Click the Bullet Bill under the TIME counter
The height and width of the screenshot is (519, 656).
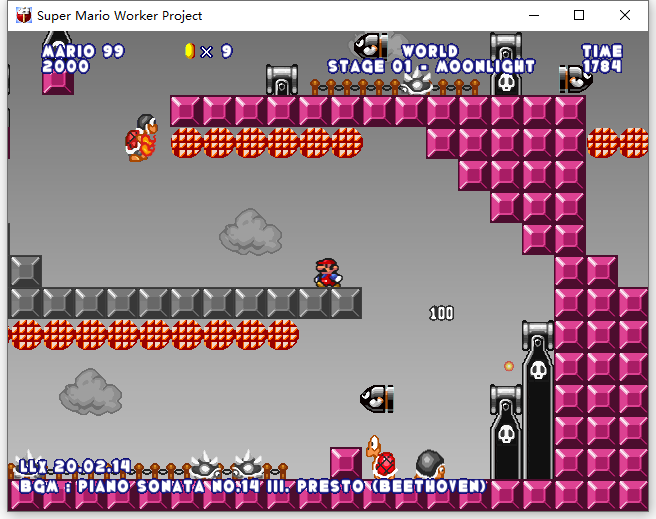(576, 78)
